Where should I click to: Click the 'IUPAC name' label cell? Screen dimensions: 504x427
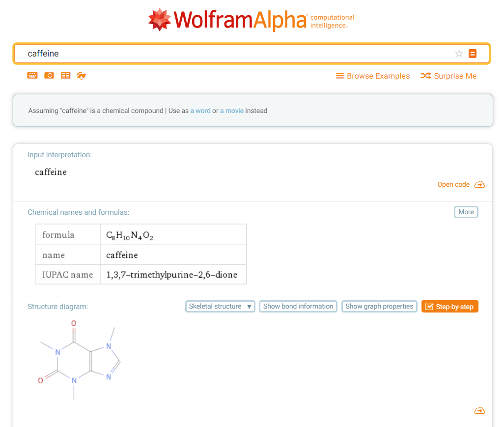coord(68,275)
